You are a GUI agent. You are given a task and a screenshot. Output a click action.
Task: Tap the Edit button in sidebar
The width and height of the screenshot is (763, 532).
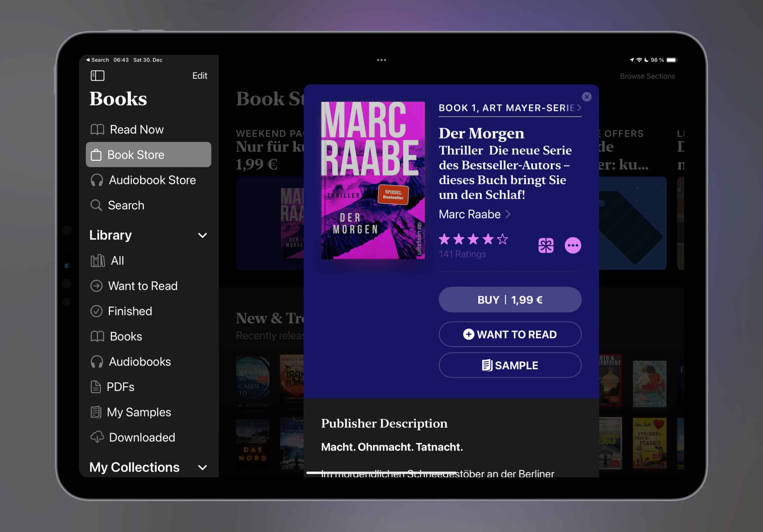coord(200,76)
